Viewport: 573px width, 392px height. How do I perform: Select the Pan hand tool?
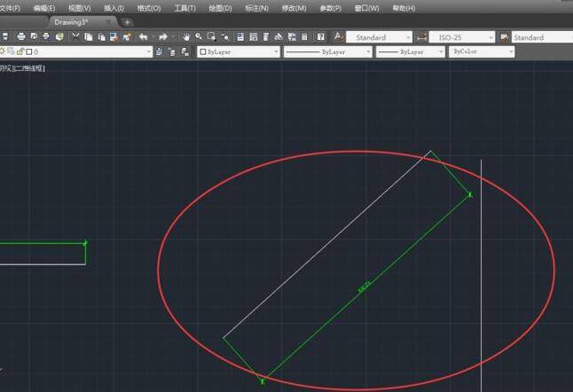(186, 37)
